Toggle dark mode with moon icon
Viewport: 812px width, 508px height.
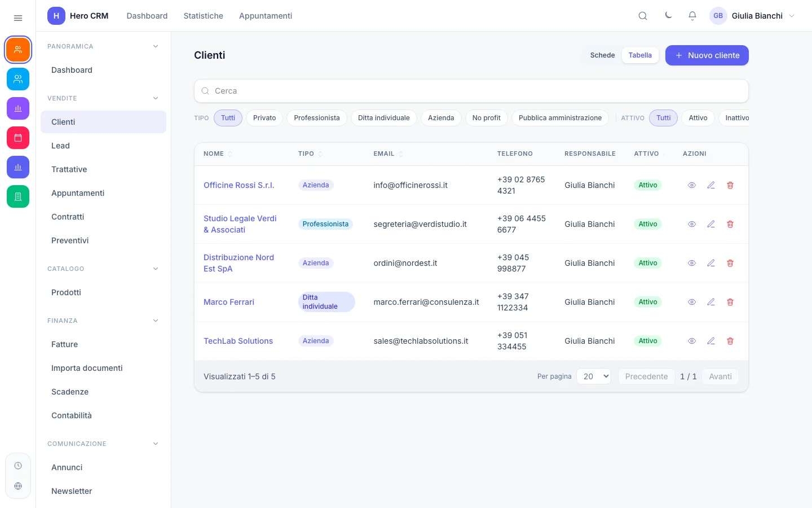[x=668, y=16]
